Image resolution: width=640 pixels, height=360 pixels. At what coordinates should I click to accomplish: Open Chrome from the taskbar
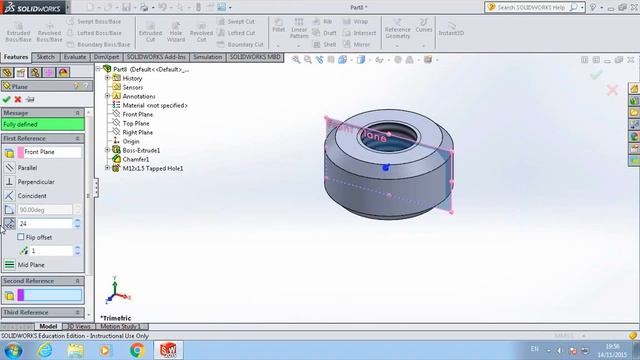[137, 350]
